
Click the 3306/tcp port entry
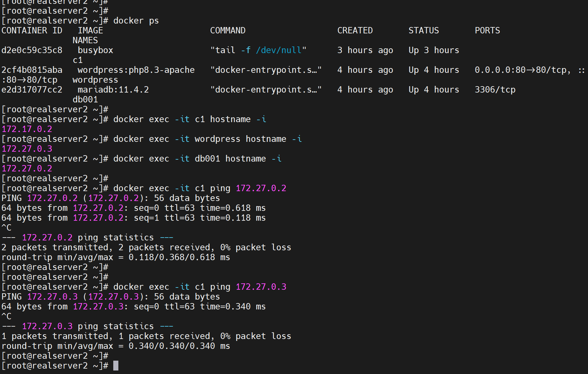495,90
